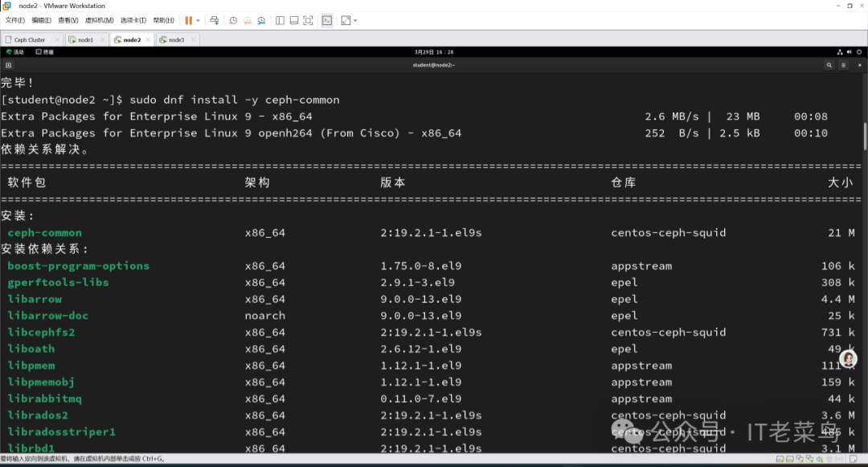Click the libpmemobj package name
This screenshot has height=467, width=868.
coord(41,383)
